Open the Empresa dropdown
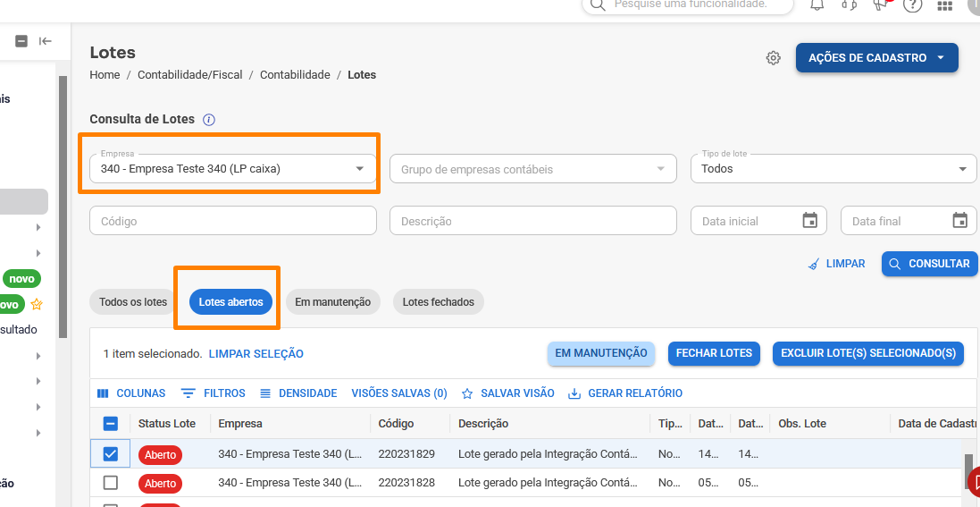This screenshot has height=507, width=980. 233,168
